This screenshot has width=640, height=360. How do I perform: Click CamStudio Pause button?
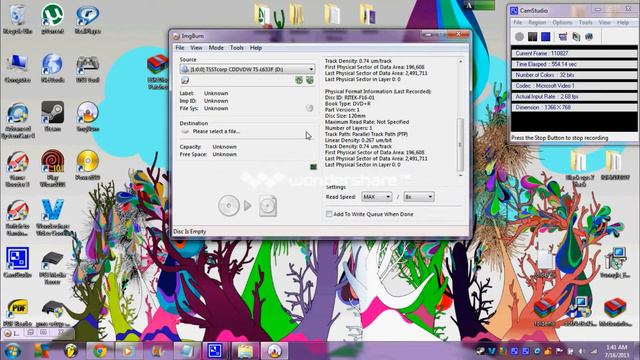pyautogui.click(x=532, y=37)
